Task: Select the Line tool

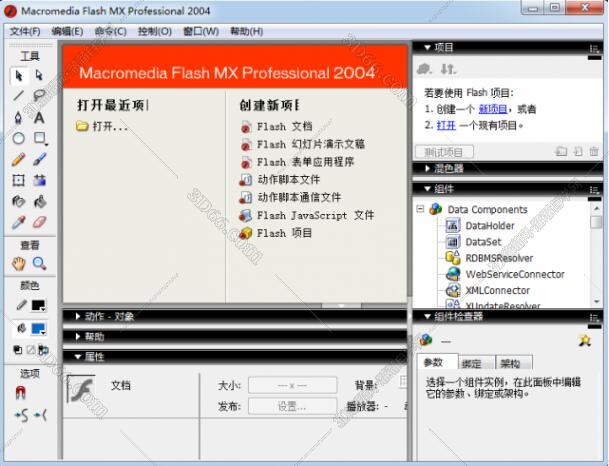Action: 19,96
